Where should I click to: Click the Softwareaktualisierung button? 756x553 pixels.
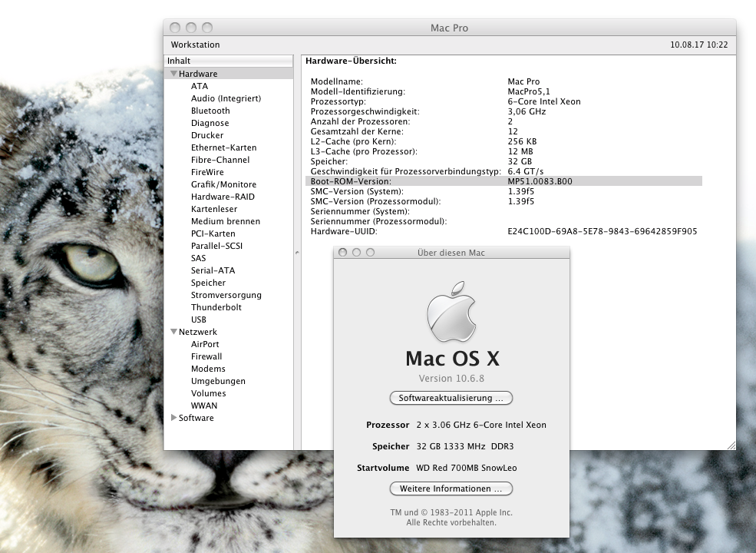451,398
